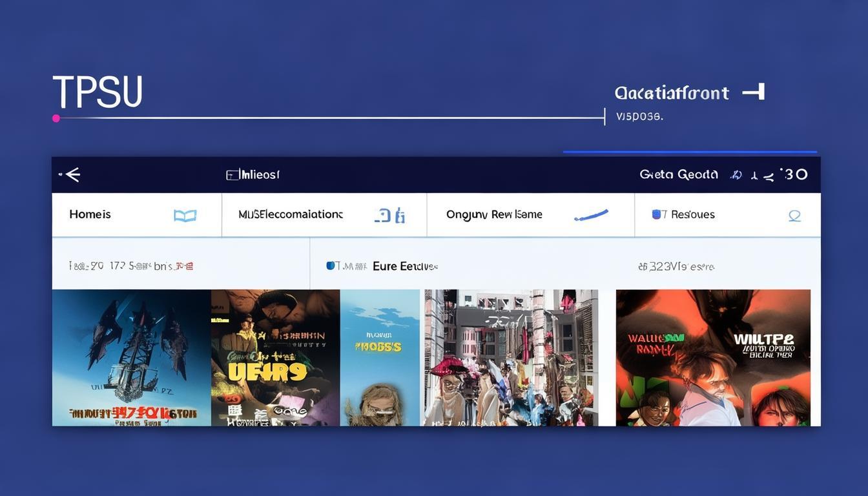Open the yellow-titled UFIRS movie poster

click(x=275, y=358)
